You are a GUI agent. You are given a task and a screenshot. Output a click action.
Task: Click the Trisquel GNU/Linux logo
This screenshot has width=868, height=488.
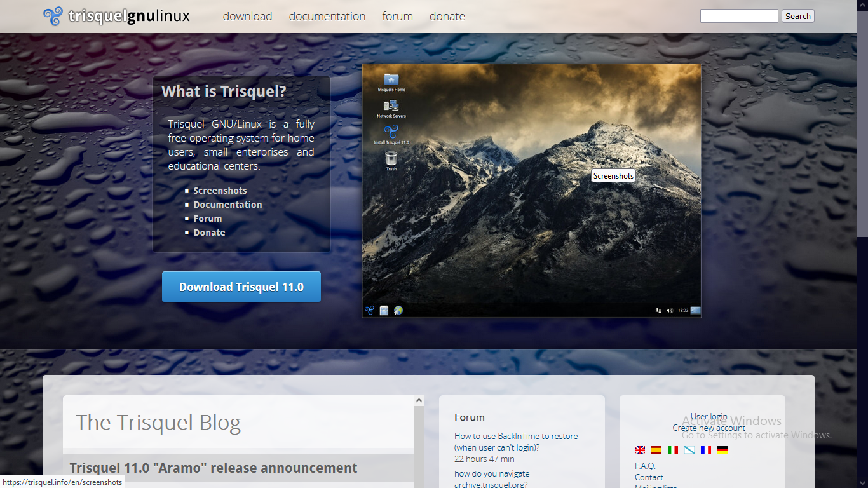pyautogui.click(x=116, y=16)
